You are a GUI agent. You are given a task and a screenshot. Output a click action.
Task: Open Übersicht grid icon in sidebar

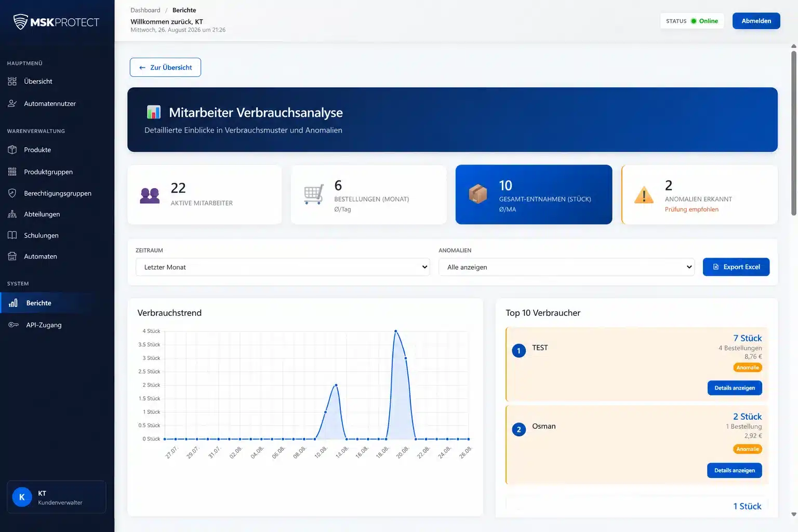point(12,82)
